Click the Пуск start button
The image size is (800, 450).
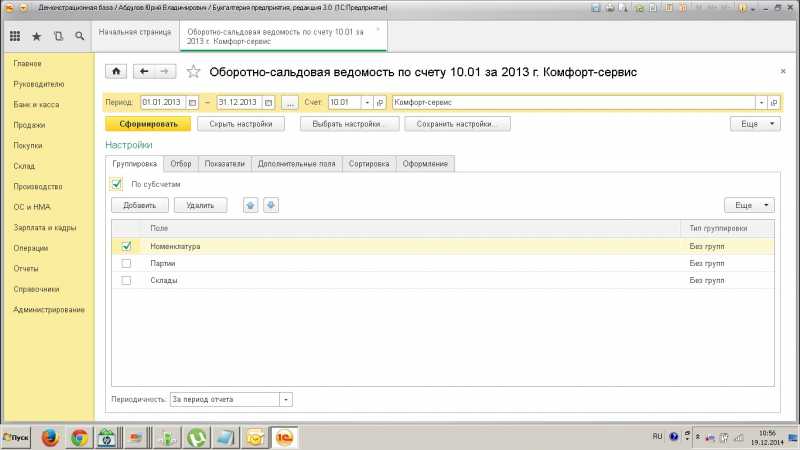[16, 438]
